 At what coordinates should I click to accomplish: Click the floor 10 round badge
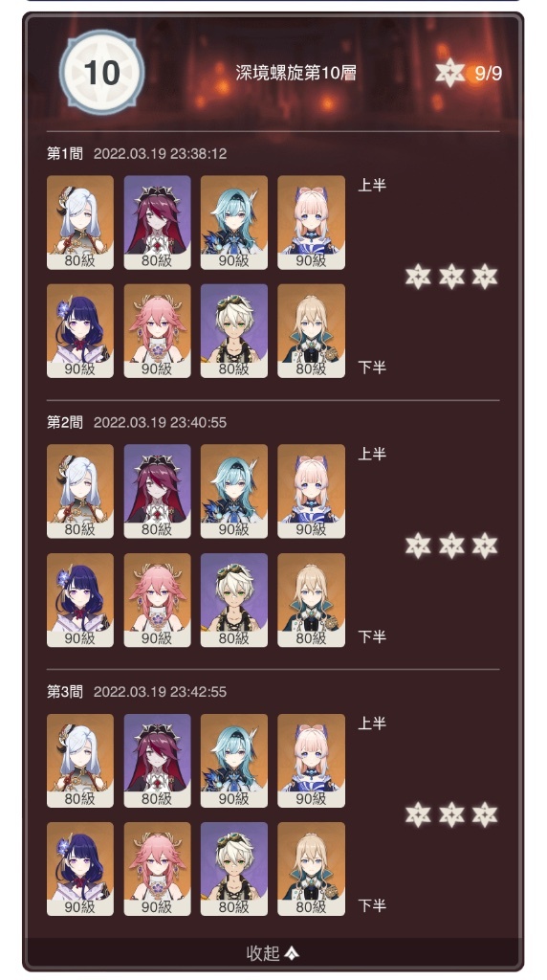[101, 73]
